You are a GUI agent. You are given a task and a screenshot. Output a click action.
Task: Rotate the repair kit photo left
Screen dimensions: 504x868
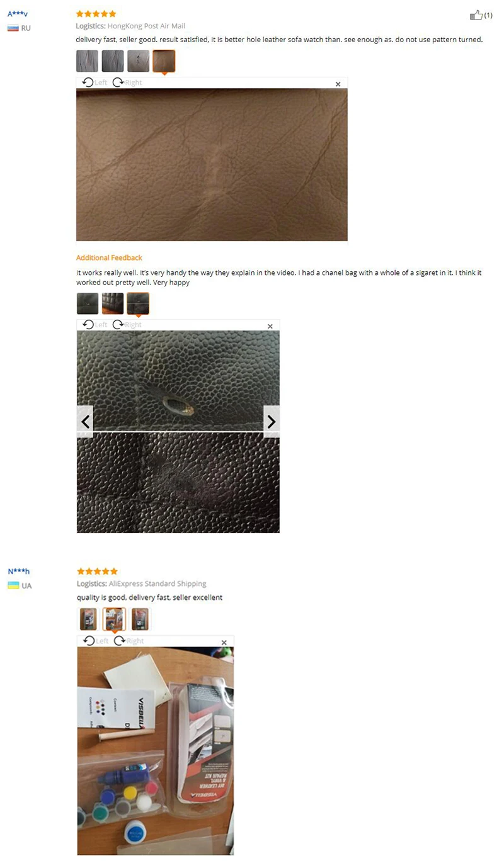[96, 641]
